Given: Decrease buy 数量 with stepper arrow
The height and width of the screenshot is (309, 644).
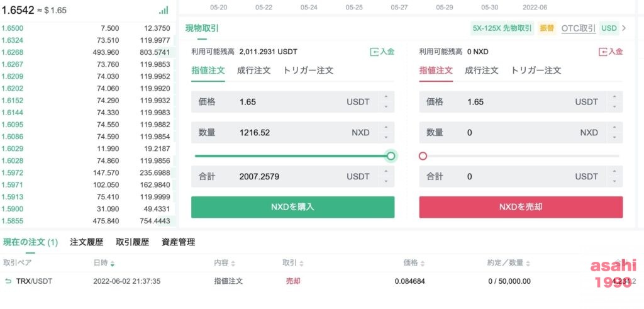Looking at the screenshot, I should pos(386,137).
